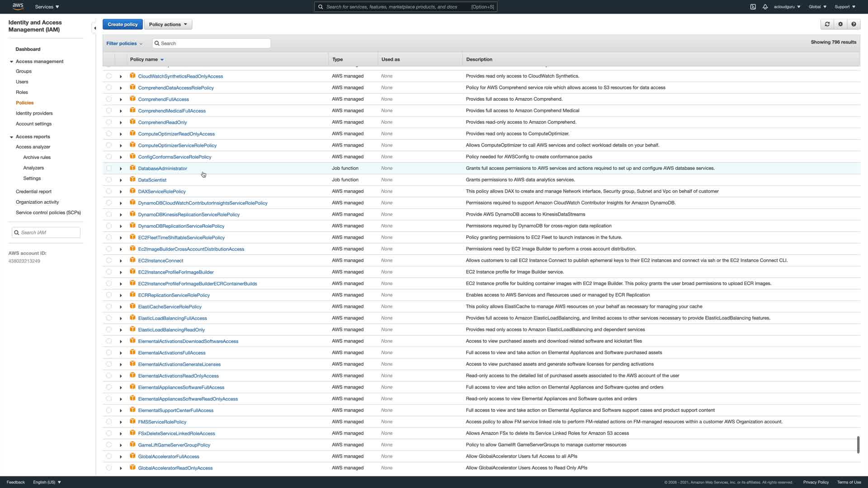This screenshot has width=868, height=488.
Task: Click the Create policy button
Action: pyautogui.click(x=123, y=24)
